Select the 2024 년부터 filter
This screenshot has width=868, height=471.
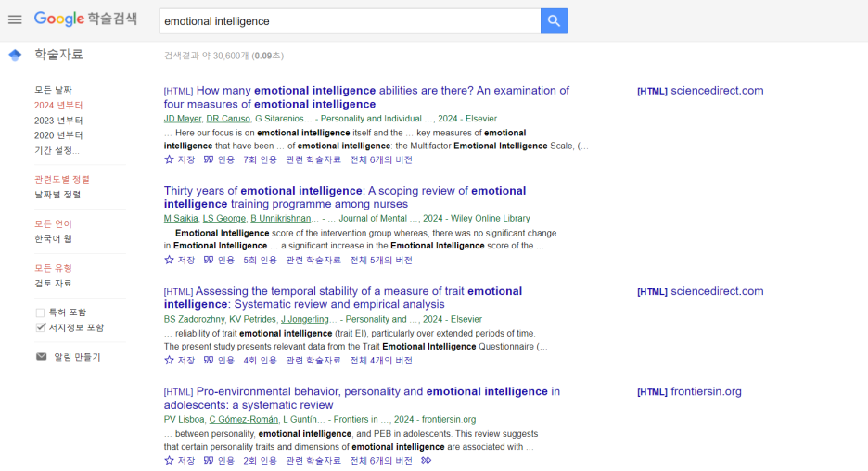(x=58, y=105)
